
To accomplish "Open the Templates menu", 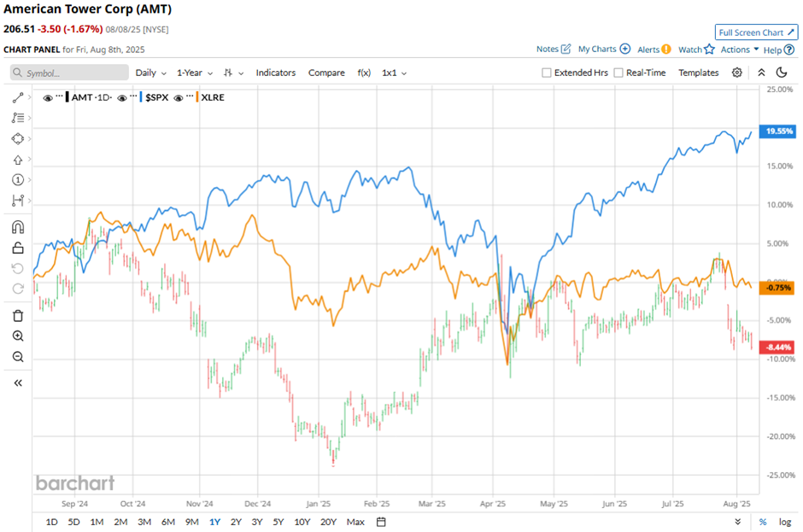I will tap(699, 73).
